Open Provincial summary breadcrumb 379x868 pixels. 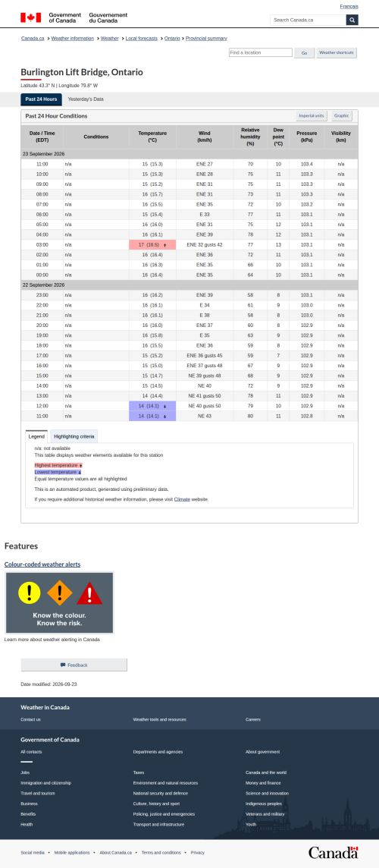pos(206,38)
